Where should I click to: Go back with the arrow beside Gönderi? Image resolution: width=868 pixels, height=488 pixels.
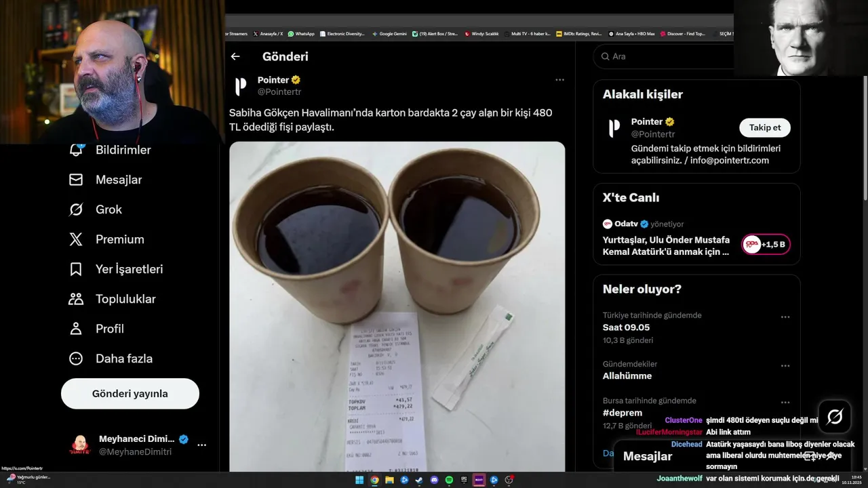(x=235, y=57)
